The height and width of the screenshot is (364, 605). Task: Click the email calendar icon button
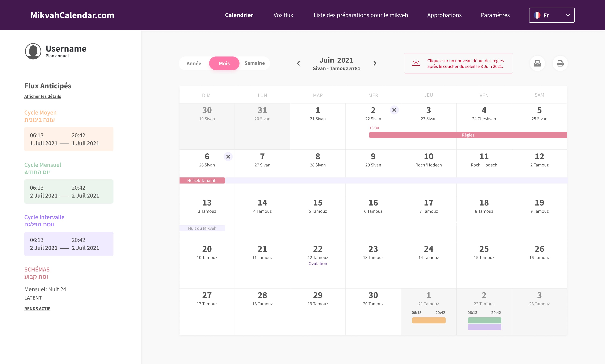[x=537, y=64]
